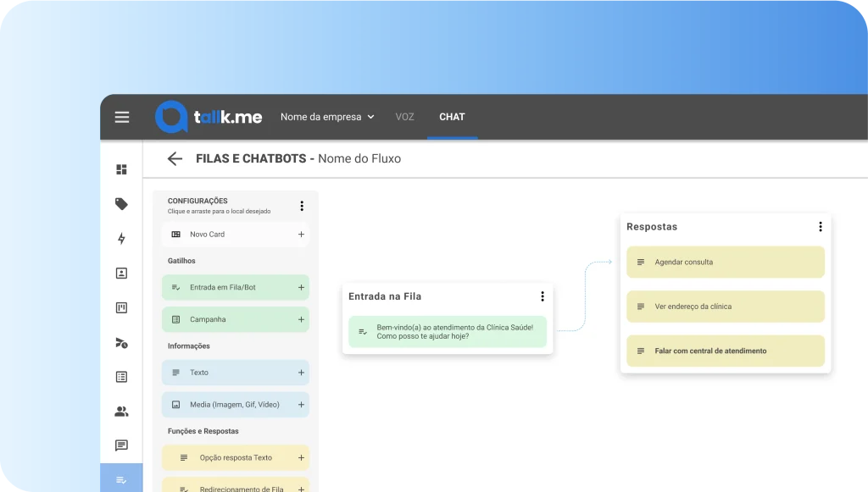Open Entrada na Fila card options menu
Viewport: 868px width, 492px height.
click(x=542, y=296)
